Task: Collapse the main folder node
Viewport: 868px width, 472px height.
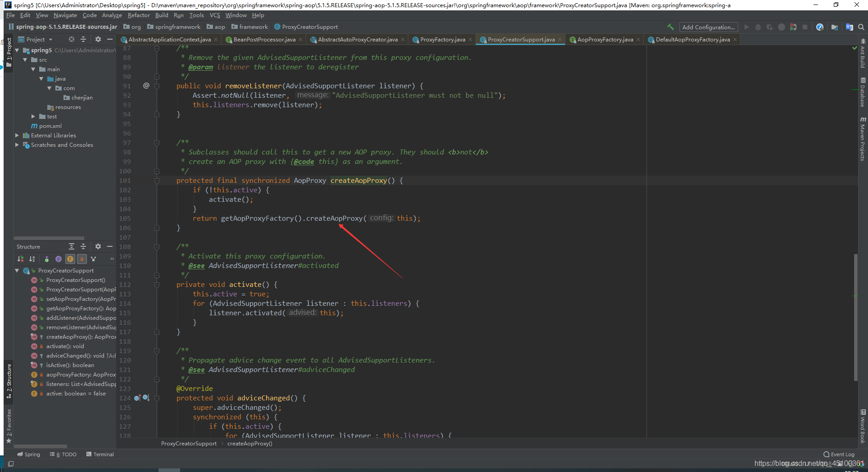Action: (33, 69)
